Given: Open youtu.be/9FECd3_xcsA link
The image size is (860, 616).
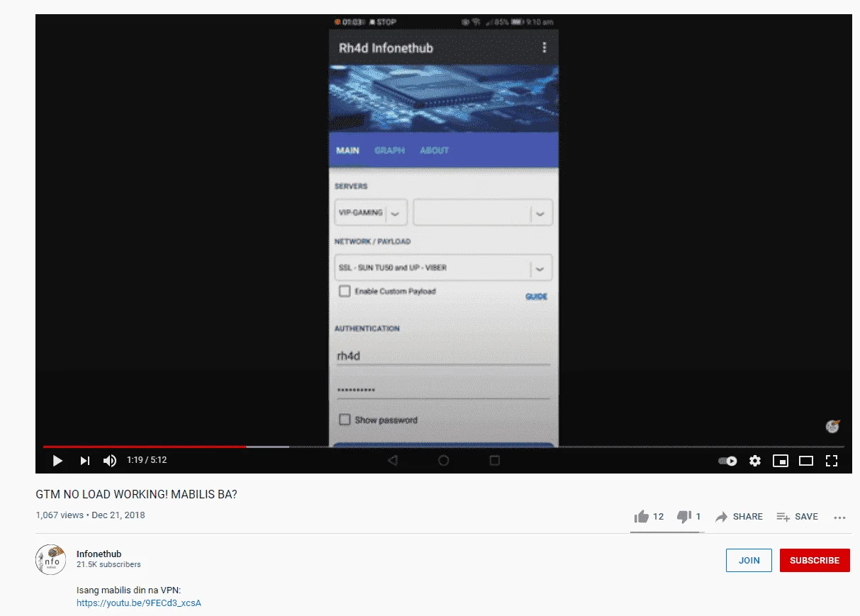Looking at the screenshot, I should pos(139,603).
